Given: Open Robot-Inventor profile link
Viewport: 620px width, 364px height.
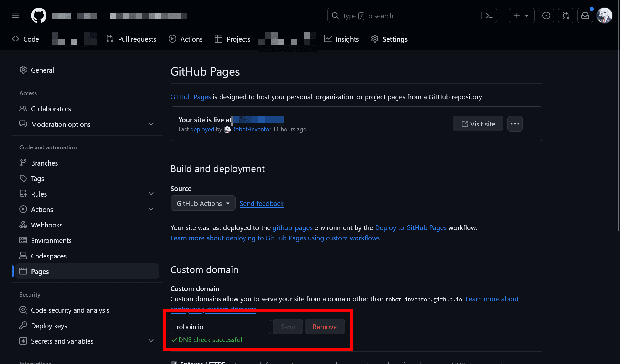Looking at the screenshot, I should pos(252,129).
